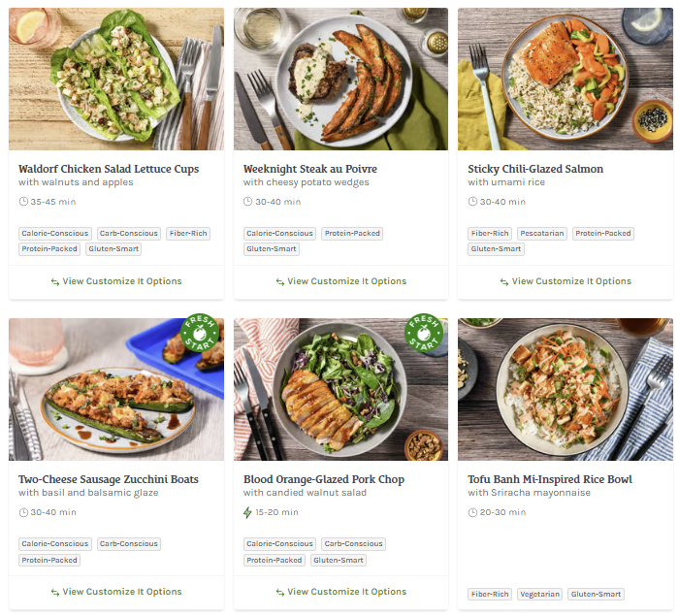Click Protein-Packed tag on Weeknight Steak card

point(353,234)
